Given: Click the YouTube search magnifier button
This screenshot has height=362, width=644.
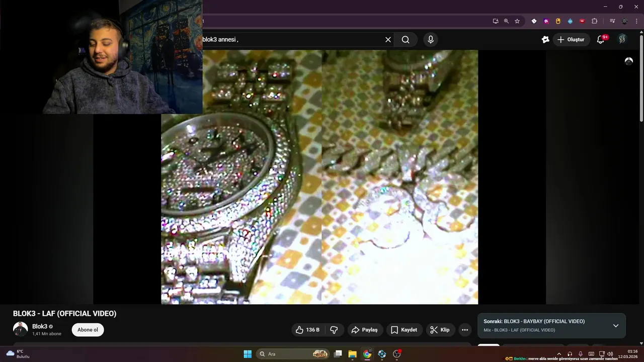Looking at the screenshot, I should tap(406, 40).
